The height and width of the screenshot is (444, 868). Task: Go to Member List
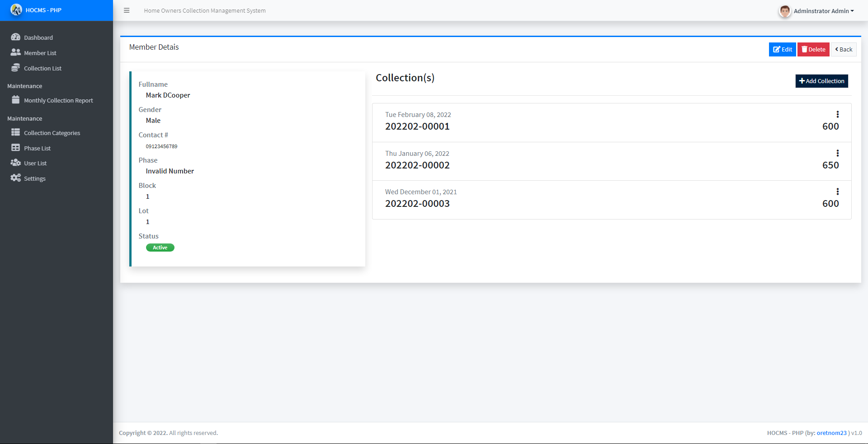pos(57,53)
